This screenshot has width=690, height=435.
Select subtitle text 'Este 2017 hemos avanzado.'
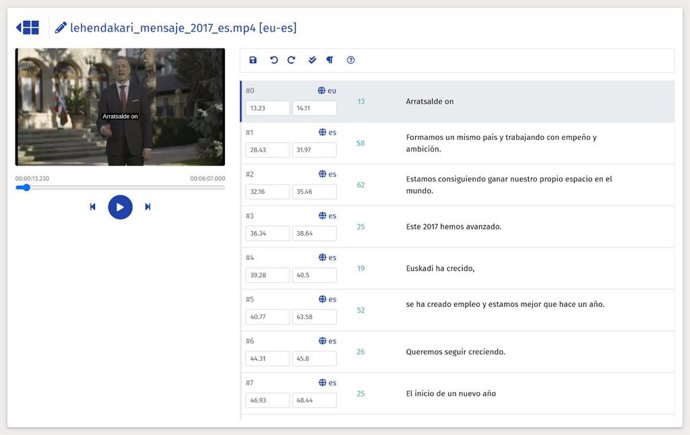pyautogui.click(x=453, y=227)
